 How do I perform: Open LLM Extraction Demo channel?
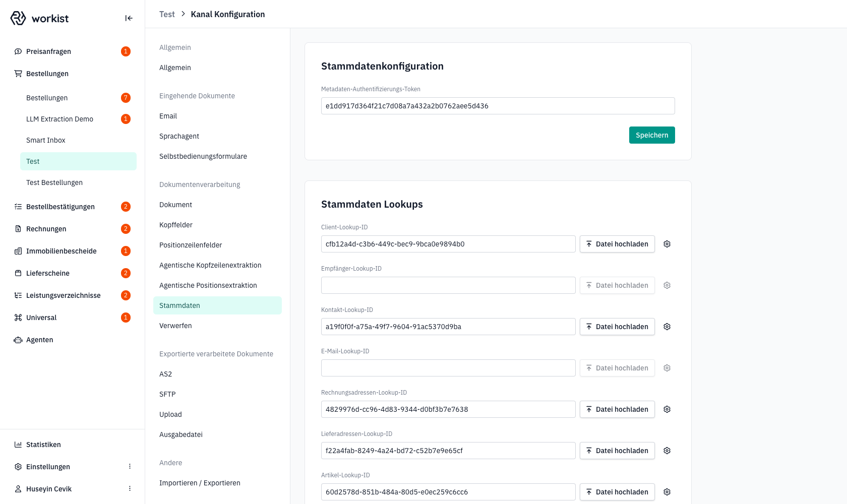click(x=78, y=119)
